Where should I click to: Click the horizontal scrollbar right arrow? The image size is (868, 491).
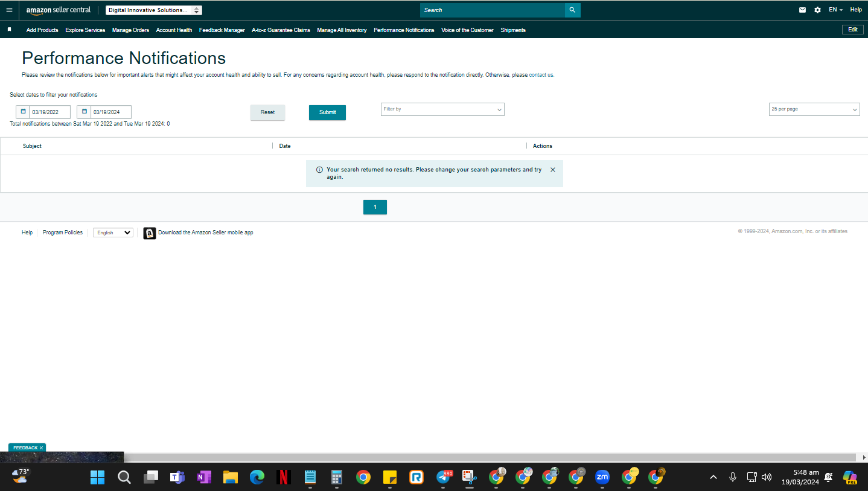click(x=863, y=458)
